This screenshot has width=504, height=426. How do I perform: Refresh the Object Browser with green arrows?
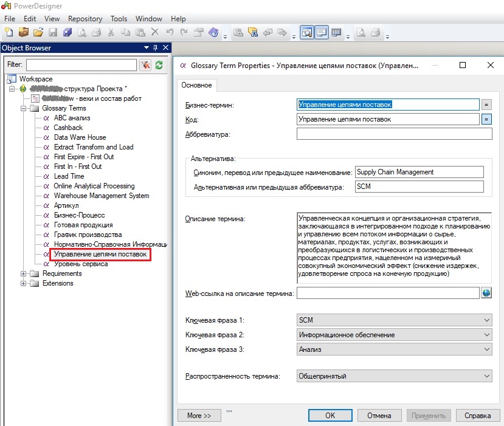click(159, 65)
